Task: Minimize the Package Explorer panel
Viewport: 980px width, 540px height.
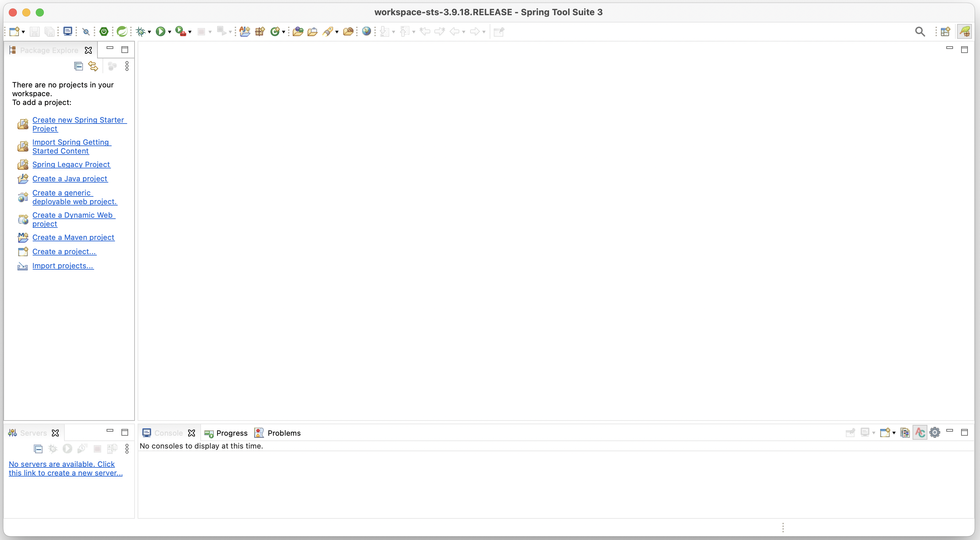Action: (110, 48)
